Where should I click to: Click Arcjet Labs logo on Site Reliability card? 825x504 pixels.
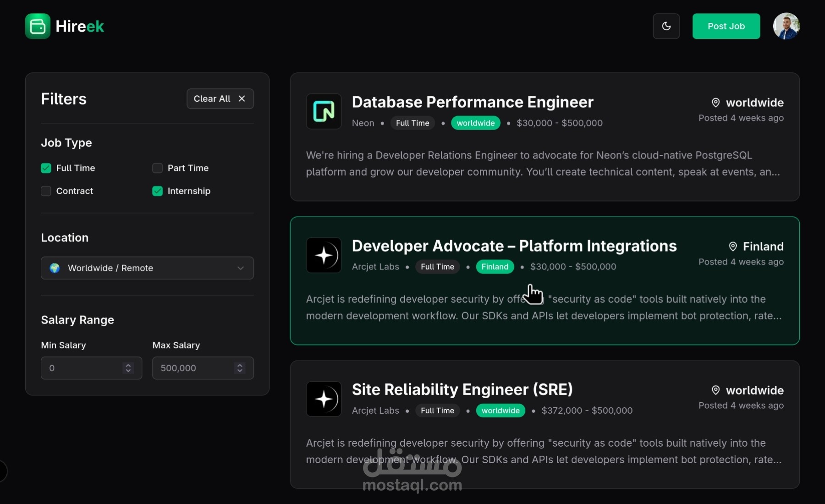coord(324,399)
